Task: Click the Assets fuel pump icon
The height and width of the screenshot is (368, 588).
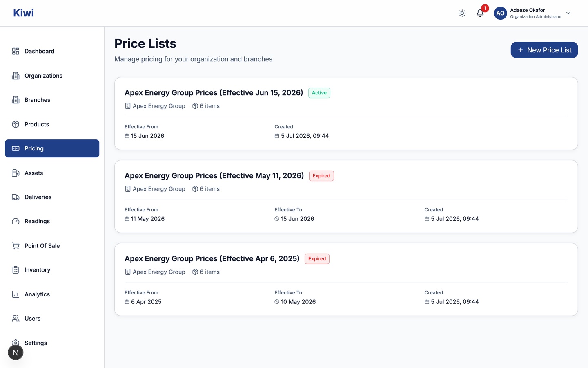Action: tap(16, 173)
